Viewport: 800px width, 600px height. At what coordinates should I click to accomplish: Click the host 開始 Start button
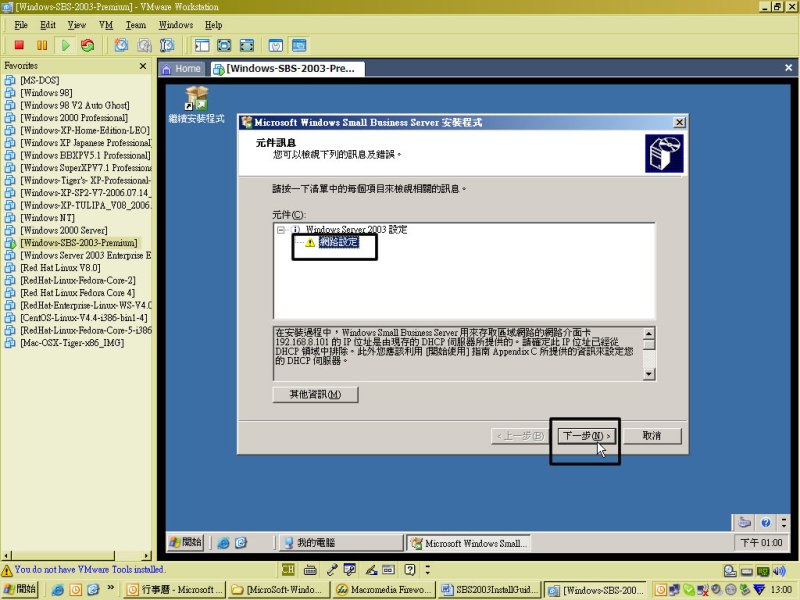point(20,589)
